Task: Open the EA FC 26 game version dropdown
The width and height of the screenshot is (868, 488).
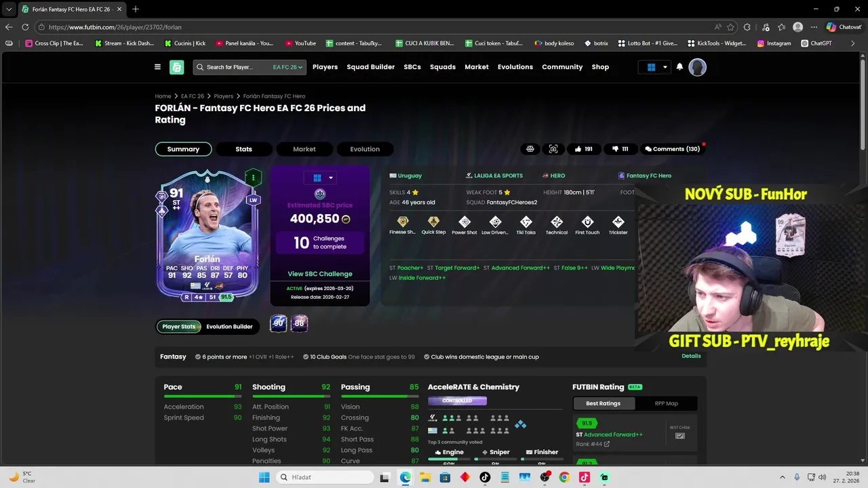Action: coord(288,67)
